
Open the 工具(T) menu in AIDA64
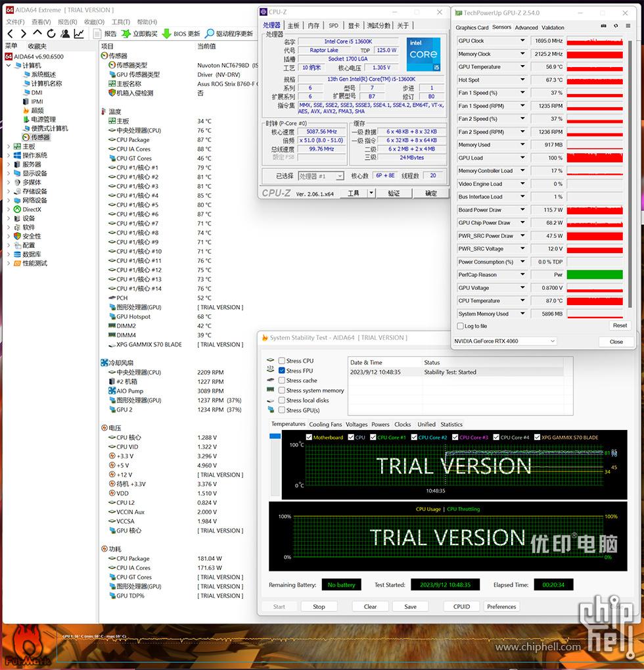click(x=121, y=22)
